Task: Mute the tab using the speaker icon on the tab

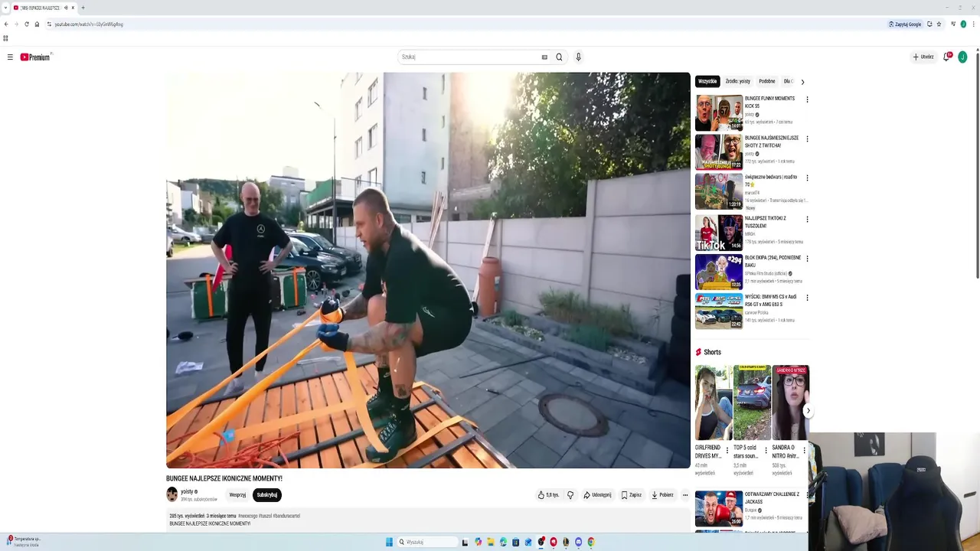Action: (x=66, y=8)
